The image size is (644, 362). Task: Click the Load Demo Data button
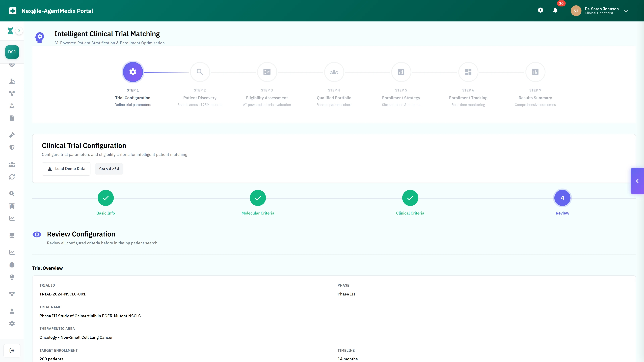(66, 169)
